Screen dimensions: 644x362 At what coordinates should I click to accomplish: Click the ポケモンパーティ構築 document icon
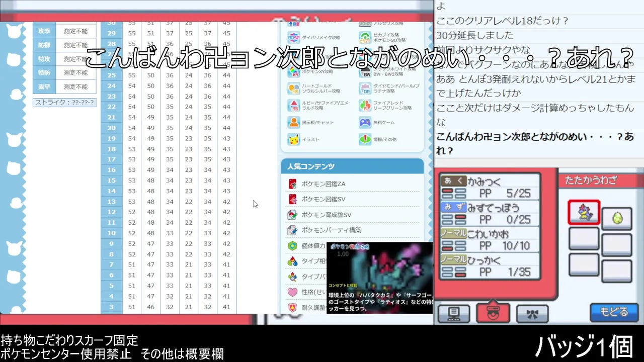click(x=292, y=230)
